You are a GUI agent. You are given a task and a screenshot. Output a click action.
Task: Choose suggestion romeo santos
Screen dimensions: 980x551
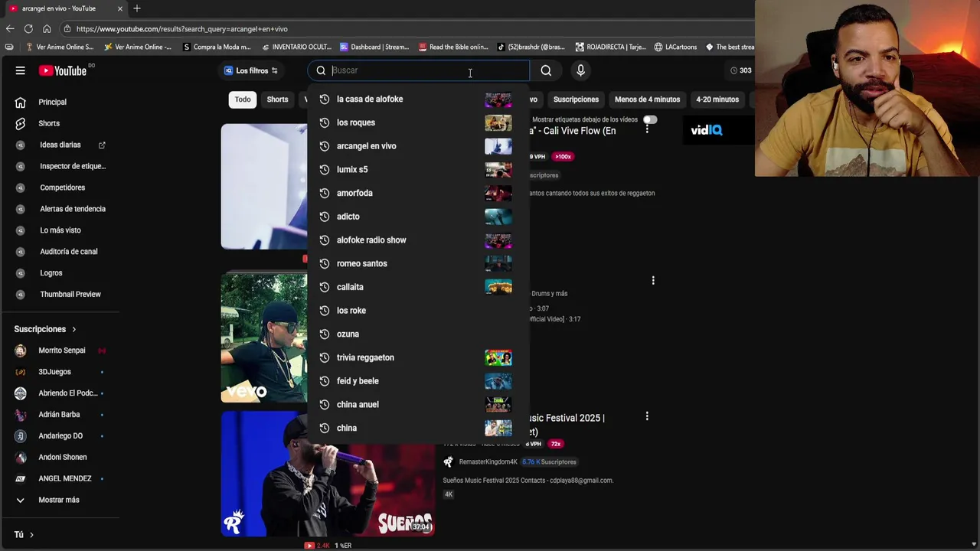(x=418, y=264)
